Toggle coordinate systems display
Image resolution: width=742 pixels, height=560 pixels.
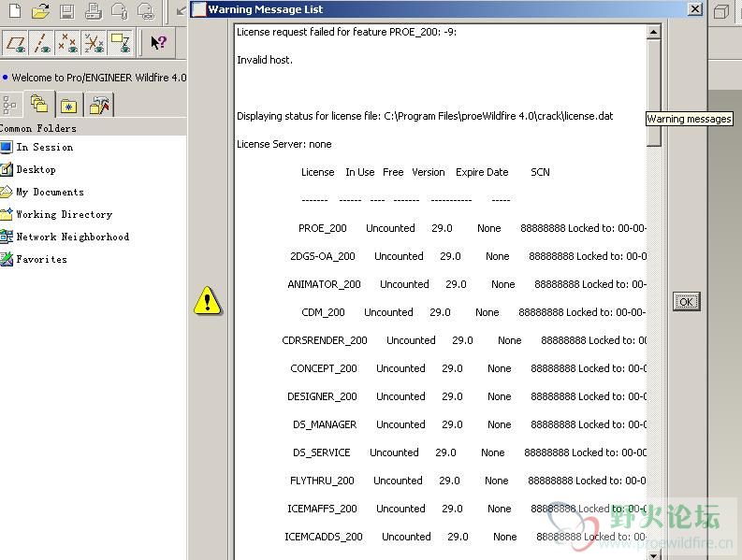95,43
